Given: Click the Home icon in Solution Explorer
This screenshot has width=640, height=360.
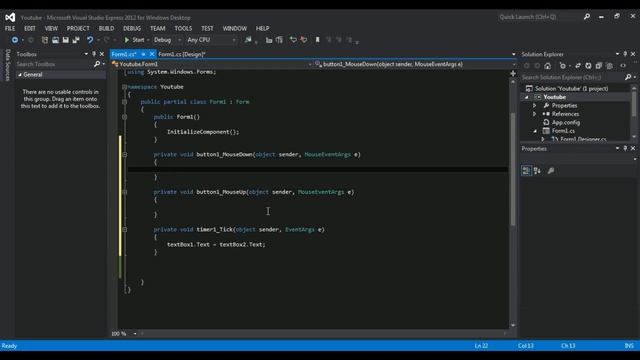Looking at the screenshot, I should (548, 66).
